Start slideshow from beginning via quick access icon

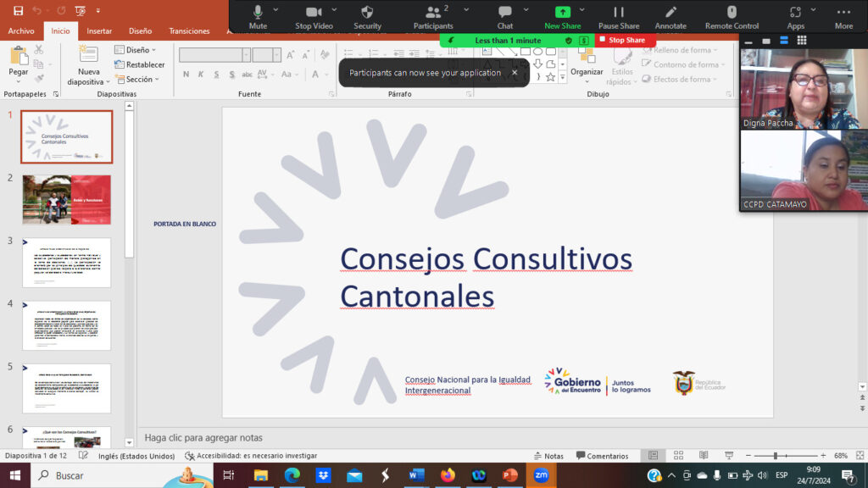click(81, 10)
